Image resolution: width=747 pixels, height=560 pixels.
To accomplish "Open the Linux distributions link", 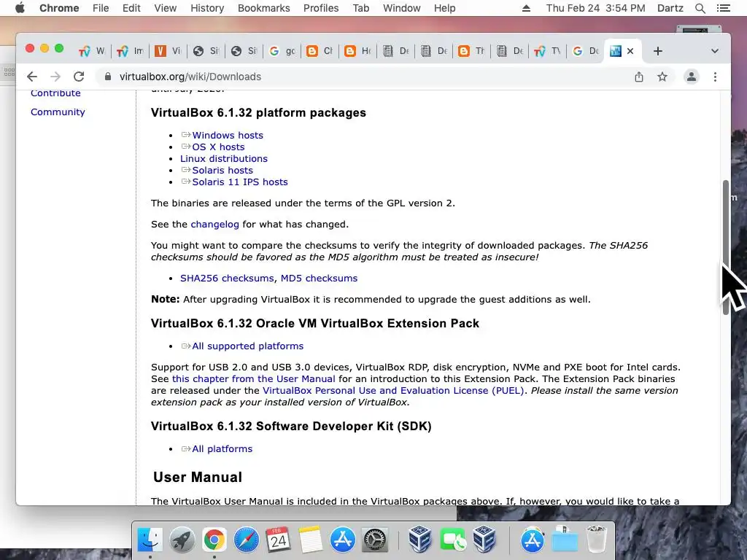I will click(224, 158).
